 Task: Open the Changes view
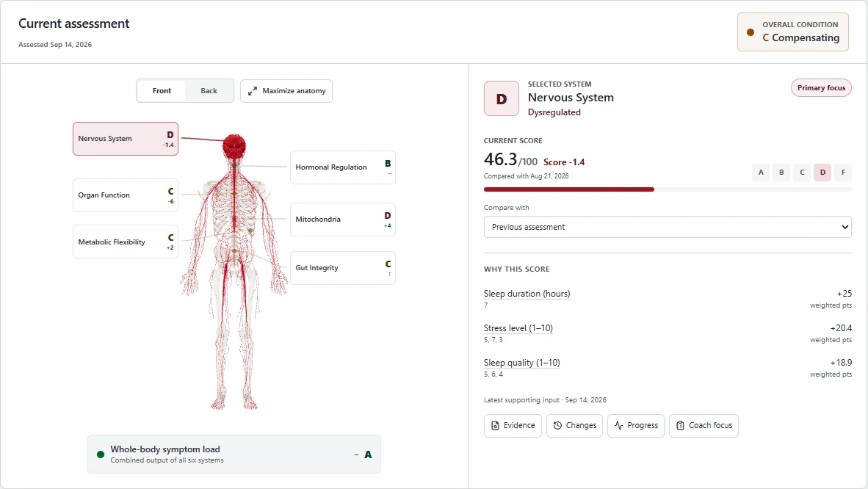(x=574, y=426)
